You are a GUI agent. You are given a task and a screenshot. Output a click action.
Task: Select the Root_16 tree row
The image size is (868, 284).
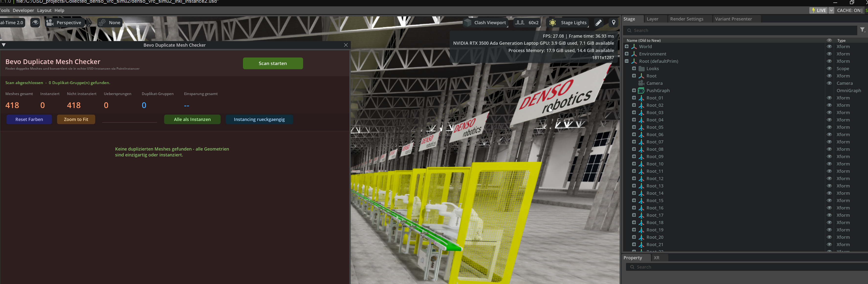tap(745, 208)
